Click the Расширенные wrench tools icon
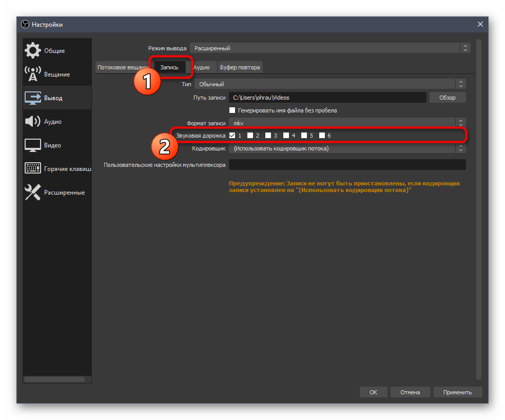The height and width of the screenshot is (420, 505). click(x=33, y=193)
